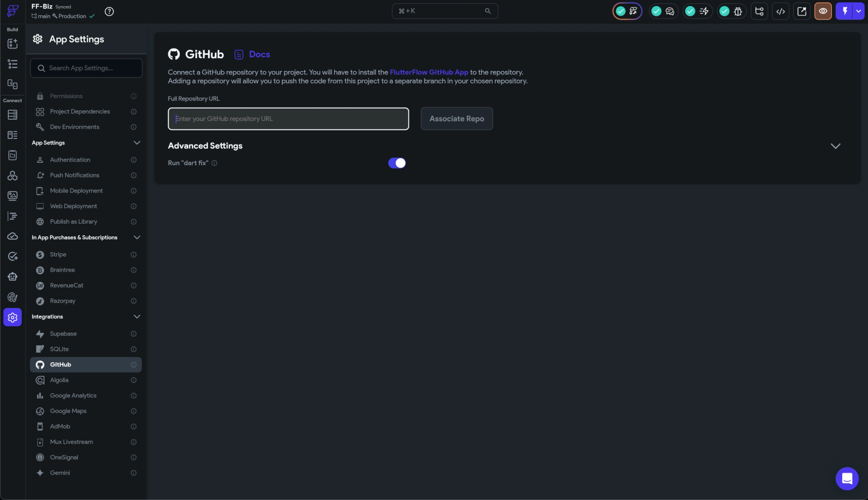
Task: Click the open-in-new-window export icon
Action: 802,11
